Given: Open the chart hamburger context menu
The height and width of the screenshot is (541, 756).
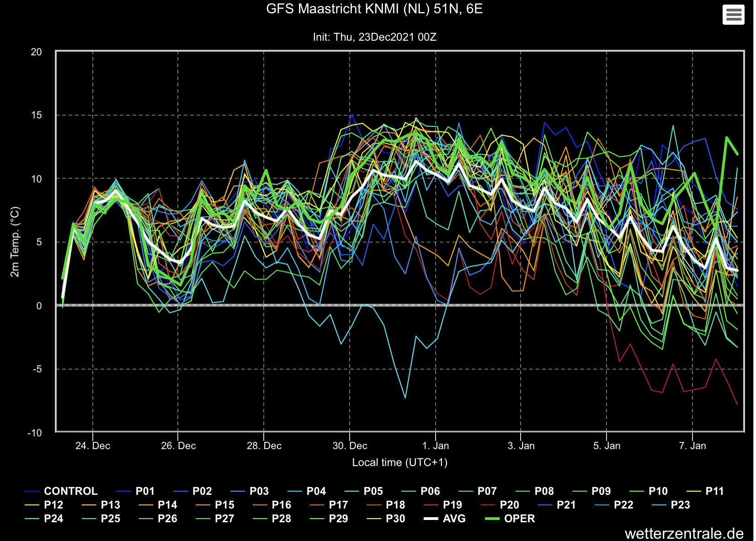Looking at the screenshot, I should click(733, 15).
